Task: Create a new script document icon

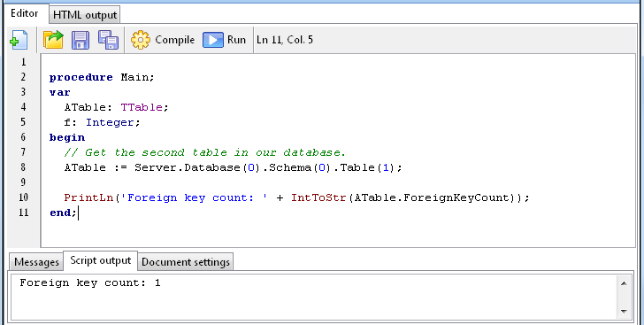Action: (x=19, y=40)
